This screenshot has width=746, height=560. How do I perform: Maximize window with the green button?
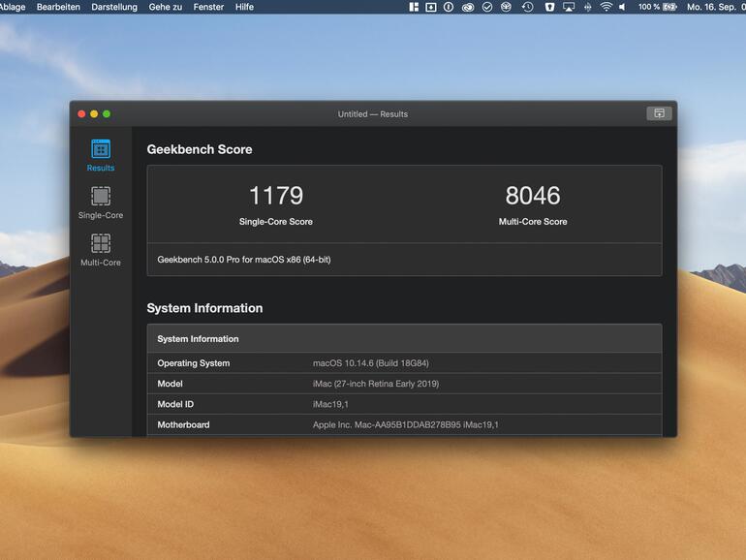107,113
